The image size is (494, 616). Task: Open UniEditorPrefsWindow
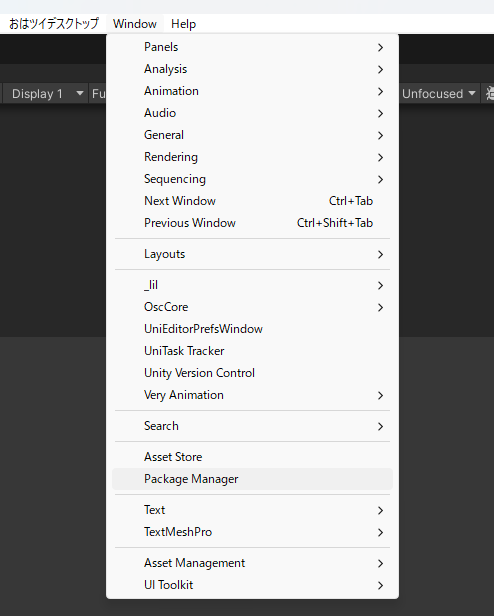coord(252,329)
